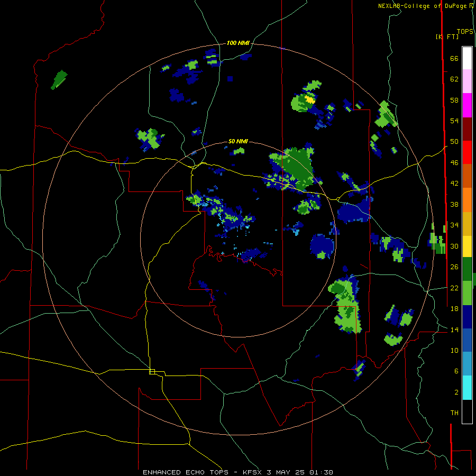476x476 pixels.
Task: Click the KFSX station identifier in the caption
Action: 252,472
